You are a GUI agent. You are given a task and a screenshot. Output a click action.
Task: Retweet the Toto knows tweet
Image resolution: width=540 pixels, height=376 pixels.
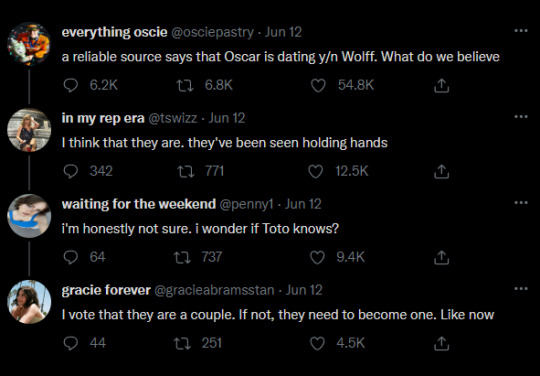(183, 257)
